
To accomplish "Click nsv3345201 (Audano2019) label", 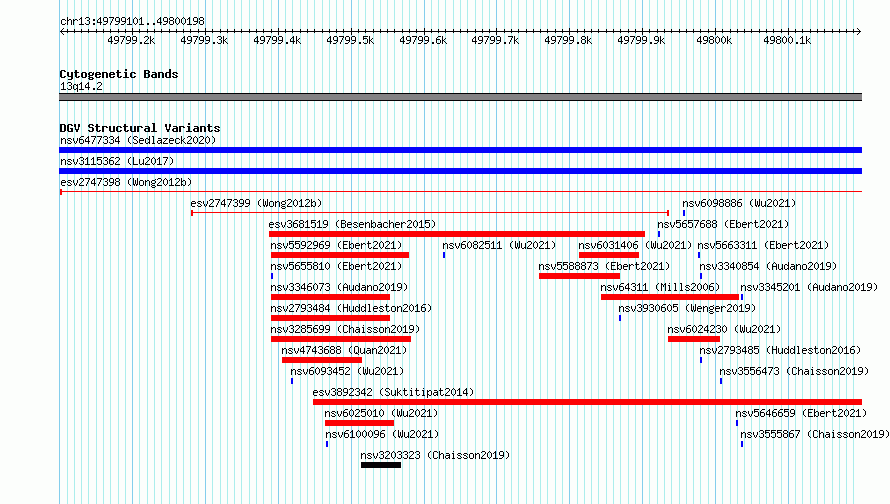I will (x=809, y=287).
